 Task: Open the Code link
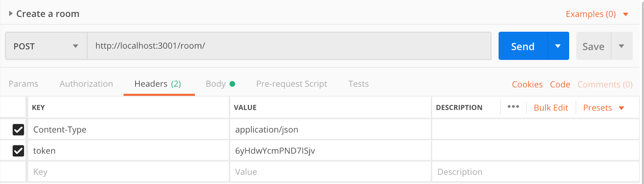pos(560,84)
